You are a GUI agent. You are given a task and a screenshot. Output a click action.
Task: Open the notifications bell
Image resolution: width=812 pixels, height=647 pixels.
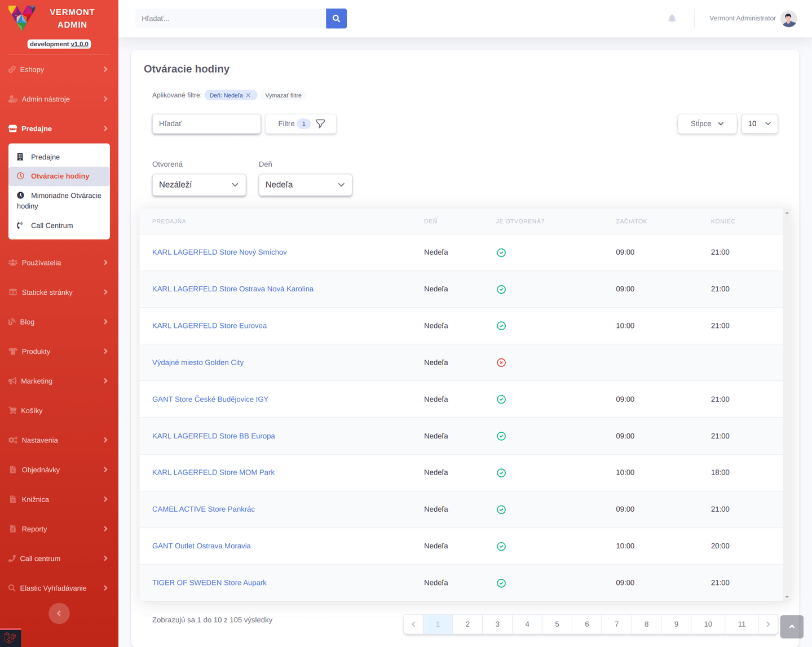tap(672, 19)
